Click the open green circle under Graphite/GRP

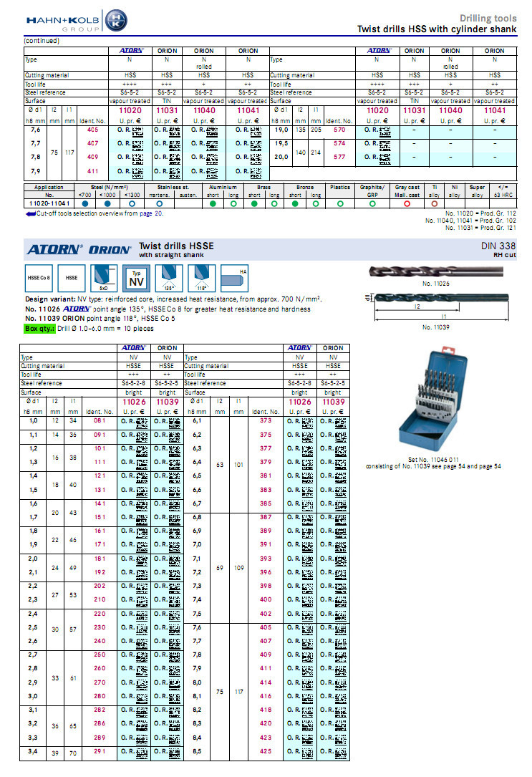click(x=372, y=203)
